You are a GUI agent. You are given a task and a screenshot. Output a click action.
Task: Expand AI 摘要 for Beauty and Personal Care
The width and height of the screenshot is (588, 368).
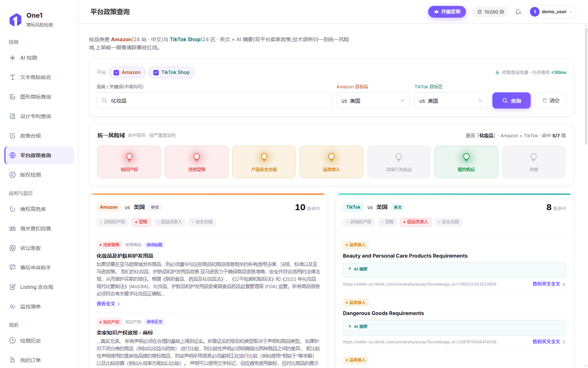click(455, 270)
